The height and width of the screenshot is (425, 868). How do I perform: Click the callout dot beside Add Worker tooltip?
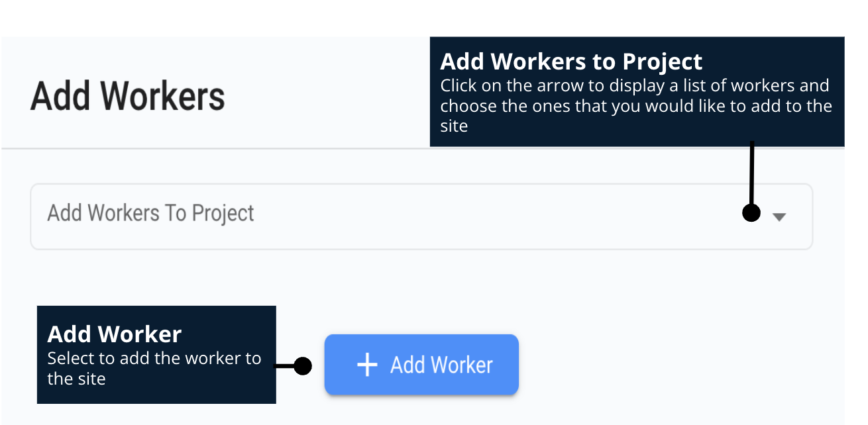click(x=303, y=364)
